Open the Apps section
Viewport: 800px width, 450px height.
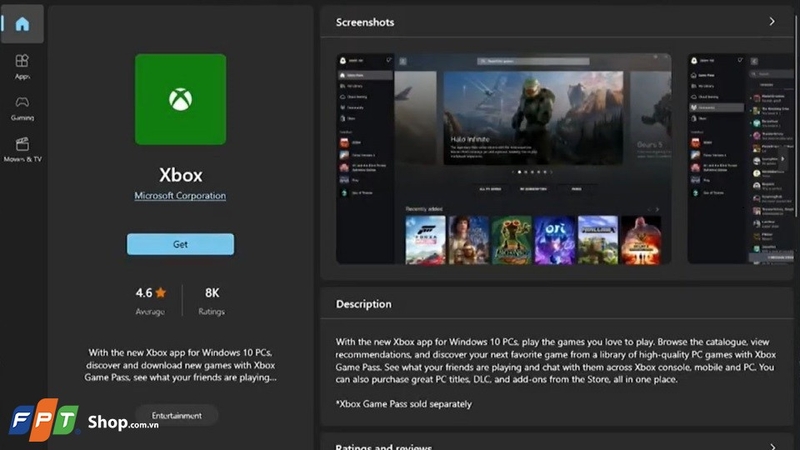point(22,67)
